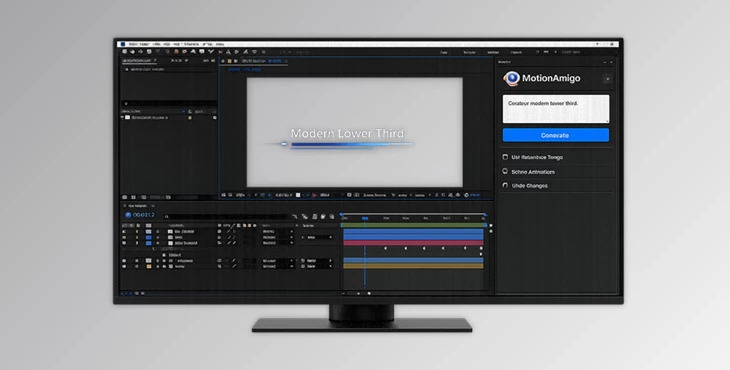
Task: Click the blue Generate button in MotionAmigo
Action: [x=555, y=135]
